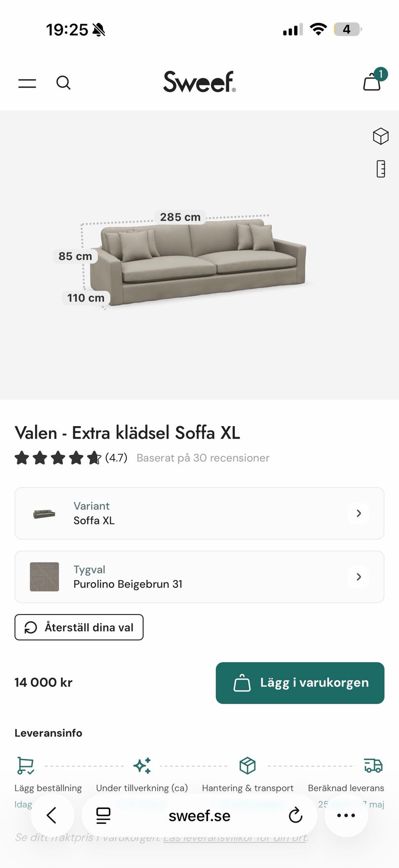
Task: Go back with browser back arrow
Action: coord(52,815)
